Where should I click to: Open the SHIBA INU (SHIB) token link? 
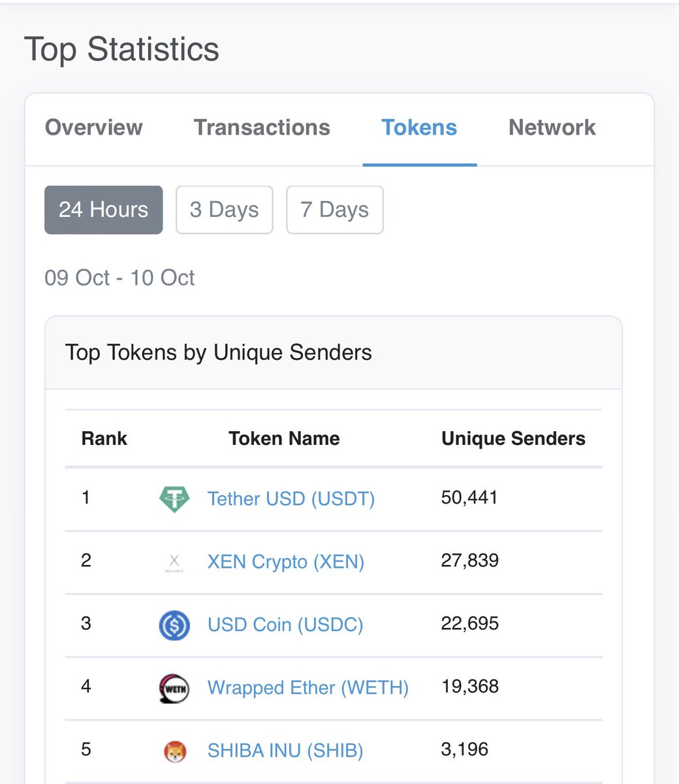[x=285, y=751]
